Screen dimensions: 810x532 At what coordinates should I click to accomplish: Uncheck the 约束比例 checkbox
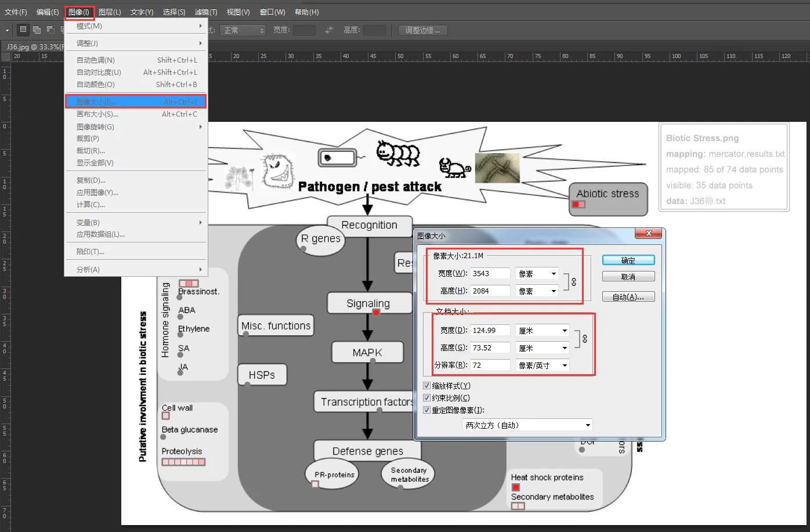(427, 398)
